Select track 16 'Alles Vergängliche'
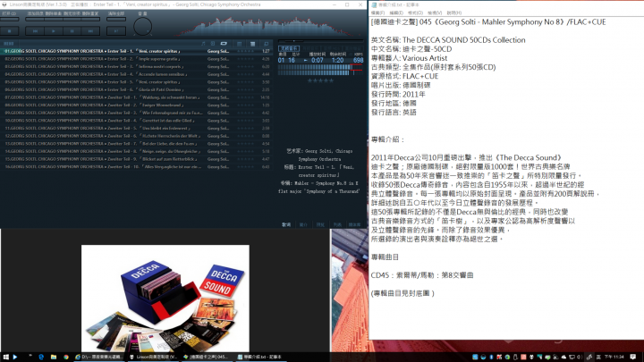This screenshot has height=362, width=644. point(136,166)
